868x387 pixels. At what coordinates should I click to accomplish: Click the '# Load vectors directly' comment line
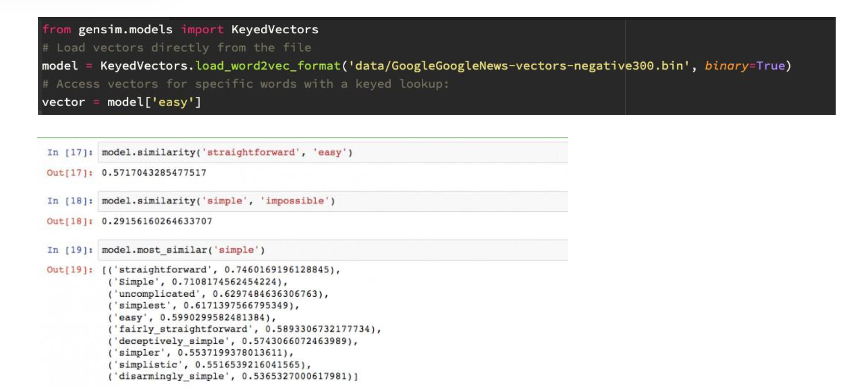[x=177, y=48]
